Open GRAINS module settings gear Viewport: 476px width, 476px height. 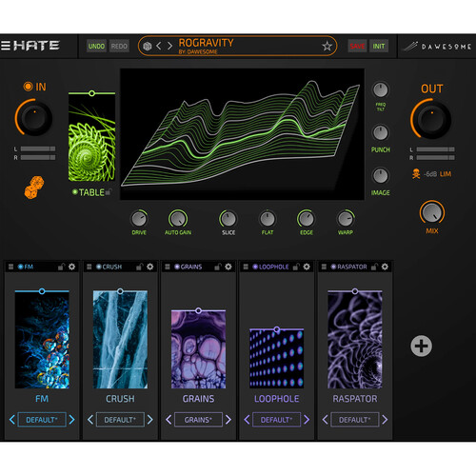228,267
